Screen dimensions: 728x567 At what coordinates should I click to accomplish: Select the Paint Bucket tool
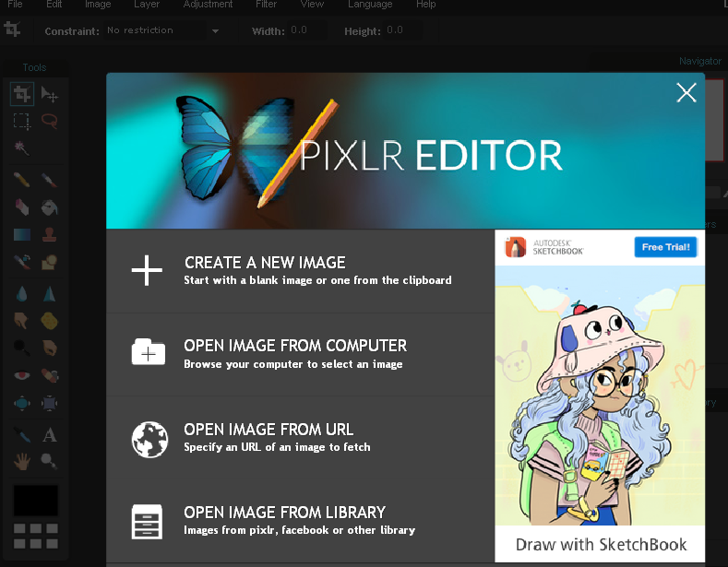49,207
